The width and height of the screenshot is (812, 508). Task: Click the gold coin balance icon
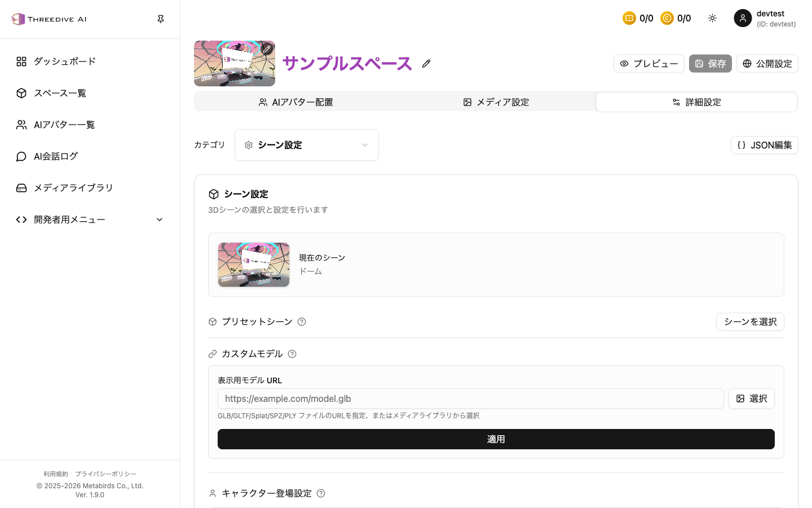coord(667,18)
